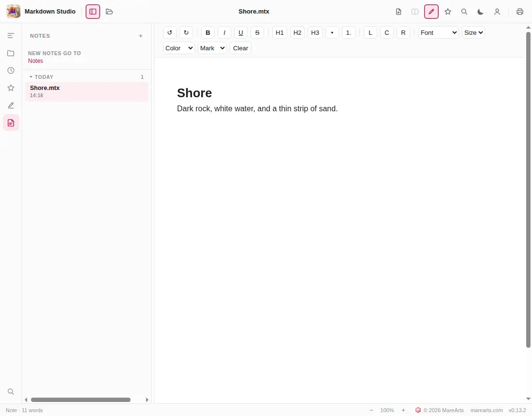Redo the last edit
Image resolution: width=532 pixels, height=416 pixels.
tap(186, 32)
